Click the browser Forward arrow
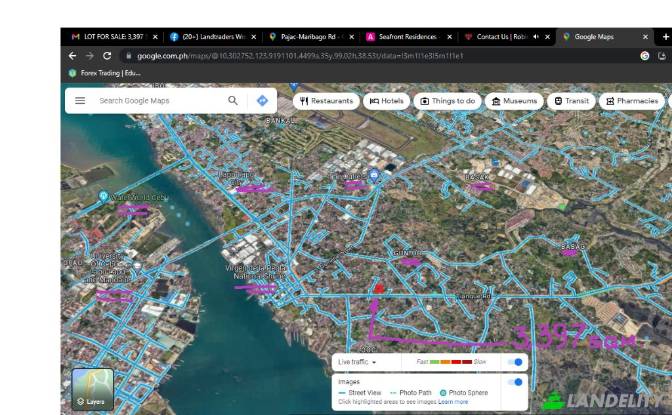Viewport: 672px width, 415px height. [89, 56]
